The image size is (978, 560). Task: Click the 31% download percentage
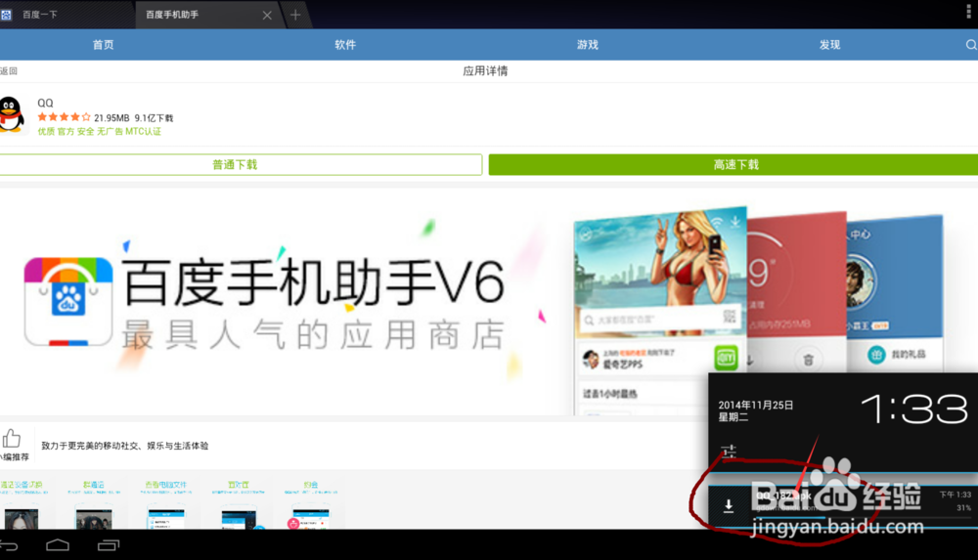pyautogui.click(x=963, y=508)
